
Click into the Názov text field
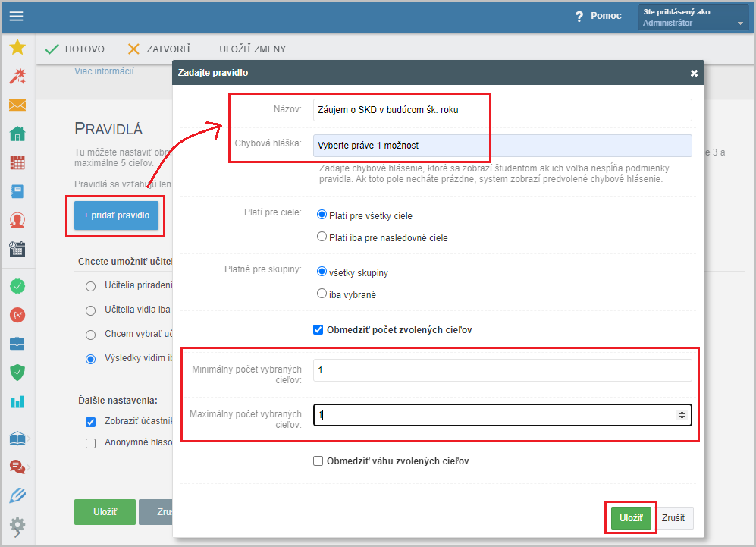point(502,110)
